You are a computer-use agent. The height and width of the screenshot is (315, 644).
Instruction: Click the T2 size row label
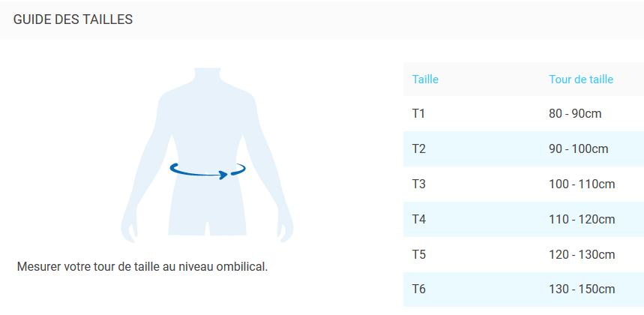(419, 148)
